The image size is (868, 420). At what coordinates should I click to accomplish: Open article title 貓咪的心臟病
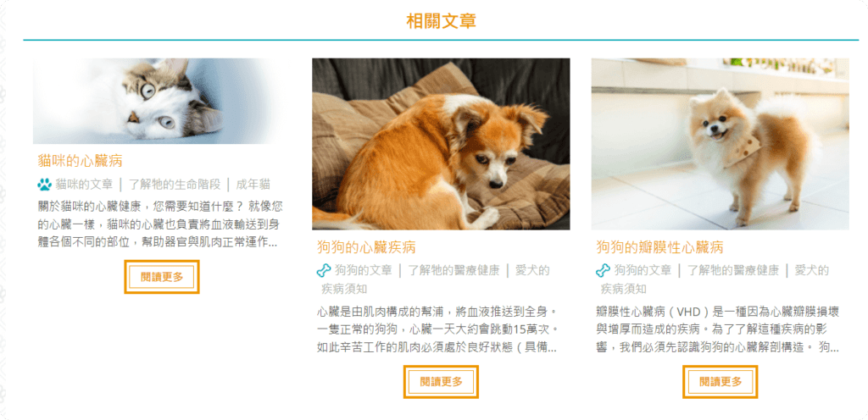point(80,162)
